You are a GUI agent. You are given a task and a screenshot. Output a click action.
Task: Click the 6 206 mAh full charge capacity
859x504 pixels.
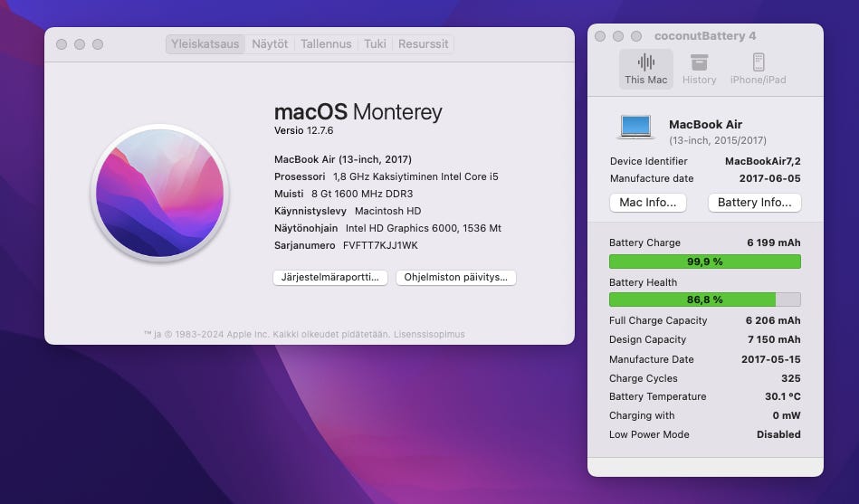(x=773, y=320)
